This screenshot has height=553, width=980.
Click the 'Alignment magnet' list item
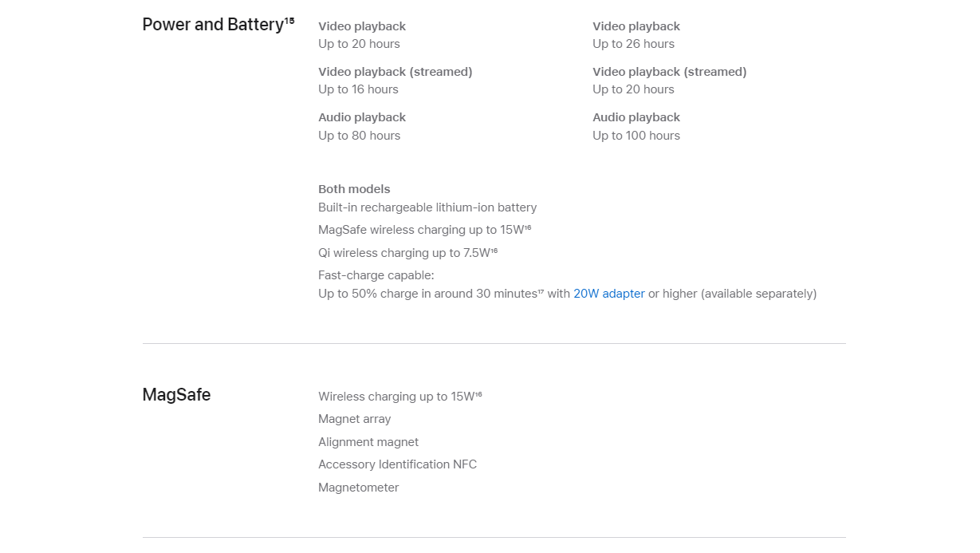(x=368, y=442)
